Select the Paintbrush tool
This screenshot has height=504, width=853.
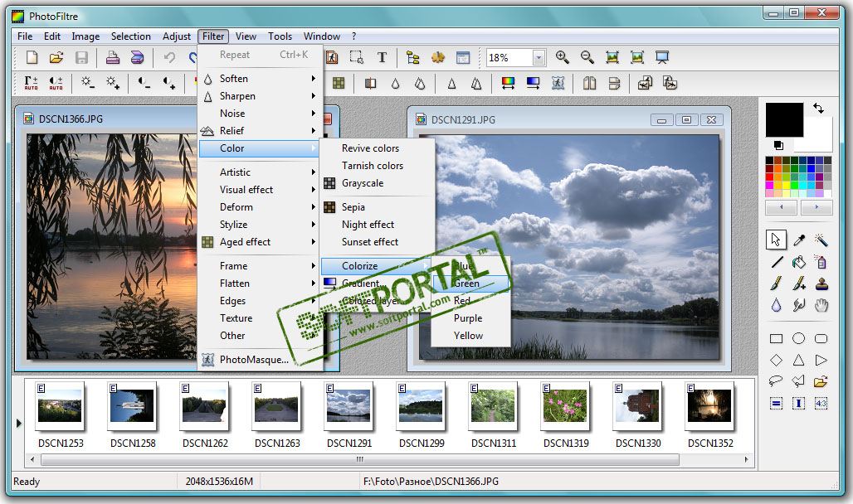(x=777, y=283)
